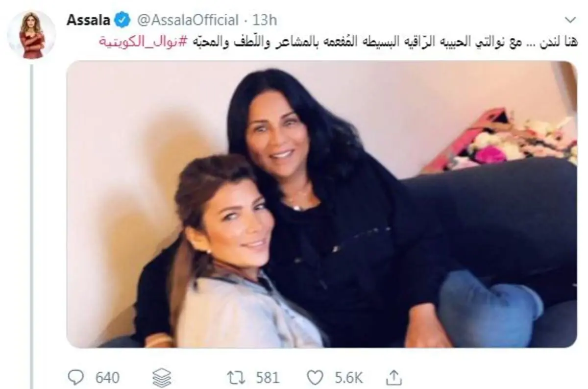The width and height of the screenshot is (588, 389).
Task: Retweet this post using the arrows icon
Action: [x=236, y=378]
